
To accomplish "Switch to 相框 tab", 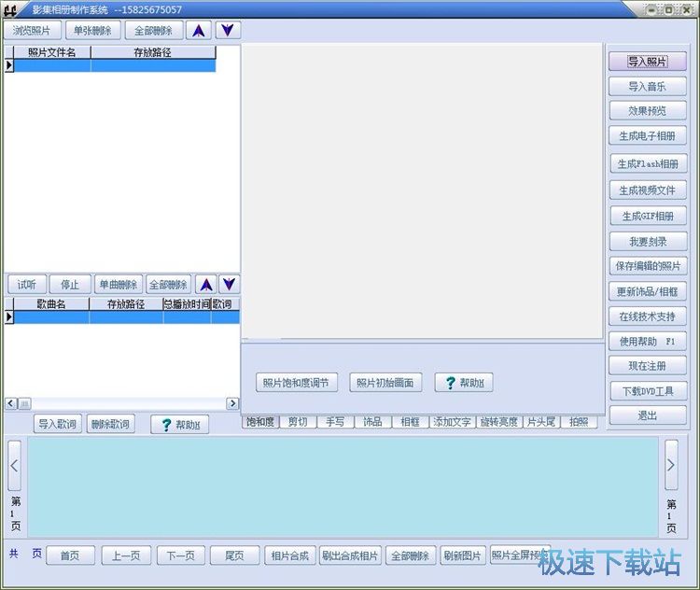I will [411, 422].
